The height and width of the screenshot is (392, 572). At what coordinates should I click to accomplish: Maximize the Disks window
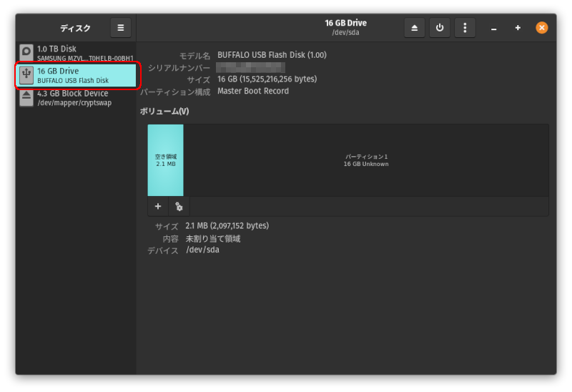click(x=518, y=28)
